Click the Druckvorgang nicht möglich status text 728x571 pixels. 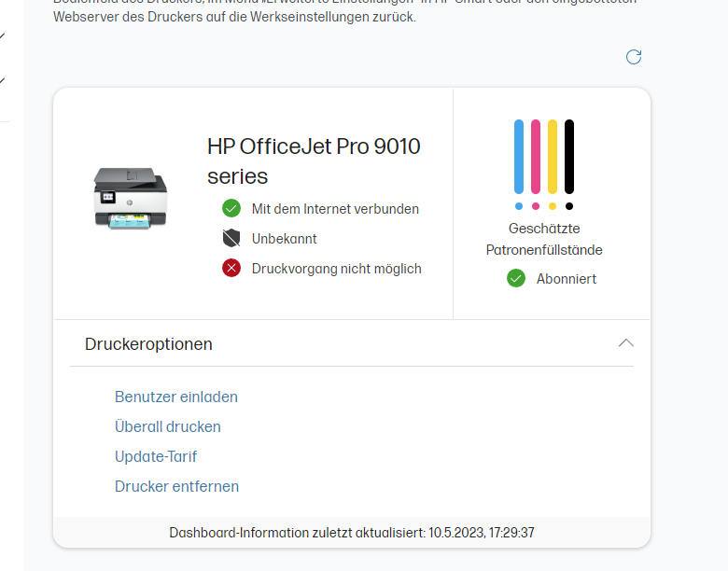click(337, 269)
